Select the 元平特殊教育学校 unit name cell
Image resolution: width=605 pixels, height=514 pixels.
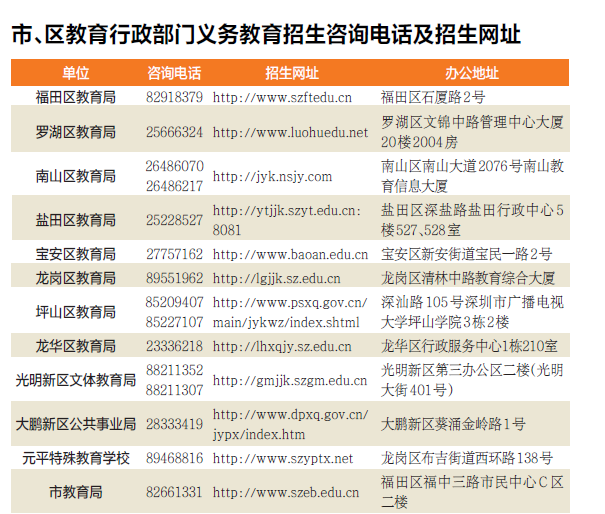click(x=76, y=458)
